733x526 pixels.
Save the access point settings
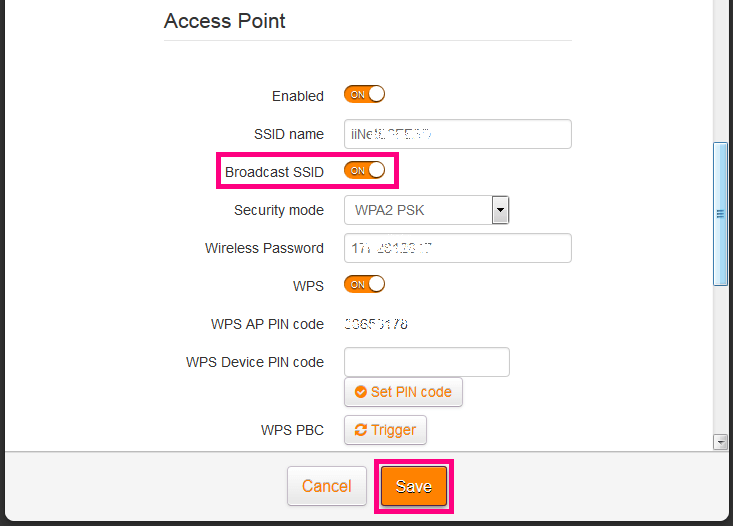(x=413, y=486)
